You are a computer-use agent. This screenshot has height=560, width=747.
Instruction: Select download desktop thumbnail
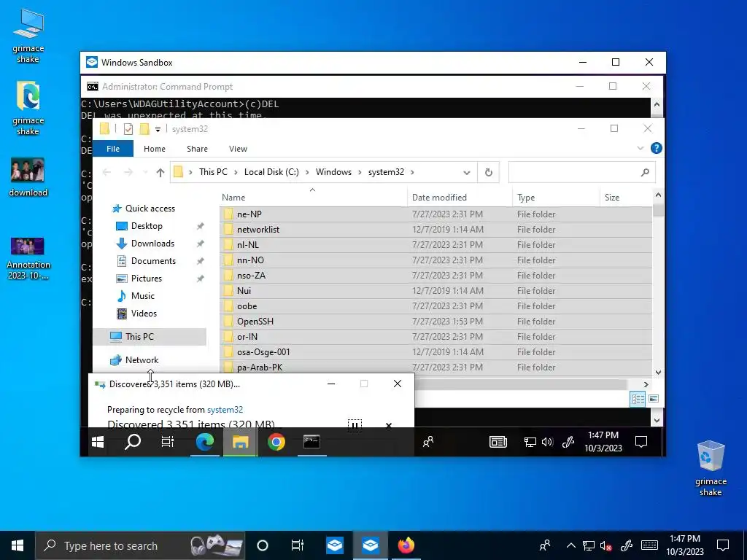tap(28, 176)
